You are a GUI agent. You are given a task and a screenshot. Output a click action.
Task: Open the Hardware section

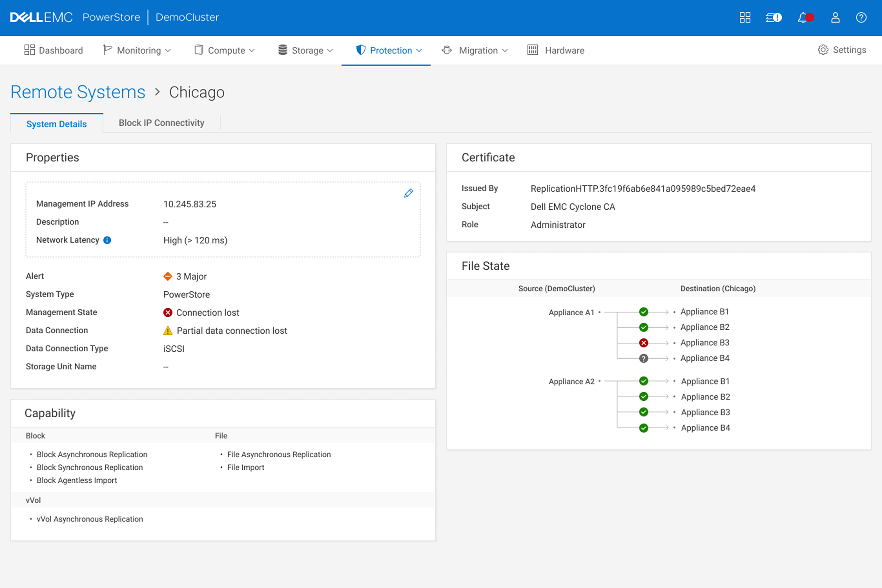(556, 50)
